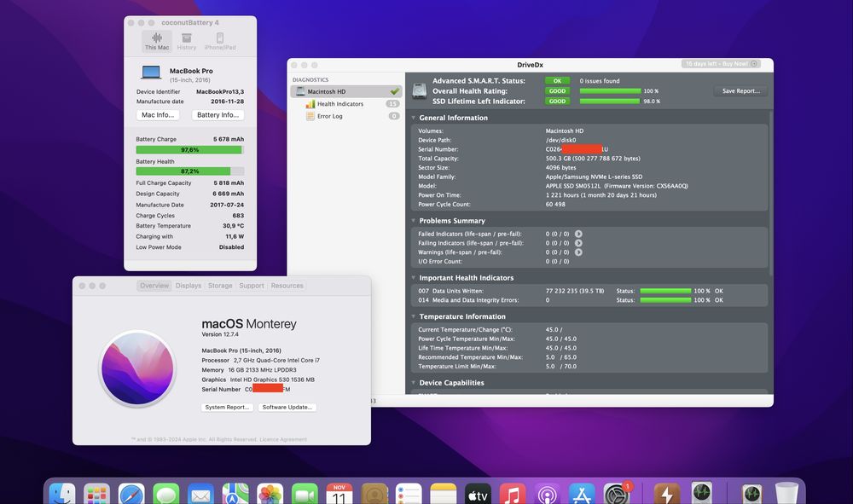Open App Store from the Dock
This screenshot has height=504, width=853.
click(582, 494)
